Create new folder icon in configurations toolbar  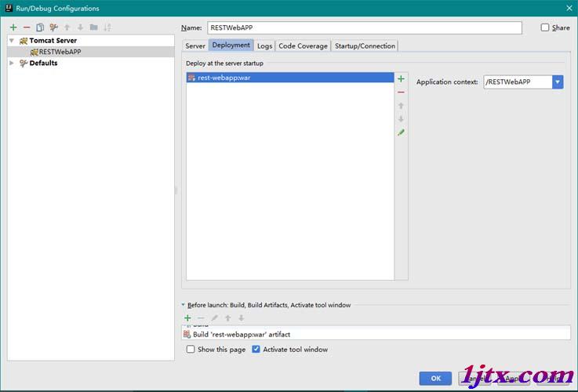point(93,27)
